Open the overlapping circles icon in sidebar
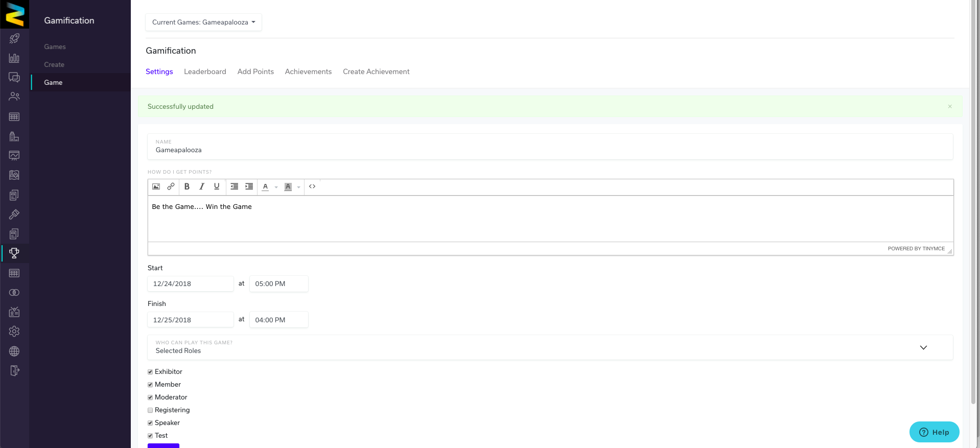The width and height of the screenshot is (980, 448). pos(14,293)
